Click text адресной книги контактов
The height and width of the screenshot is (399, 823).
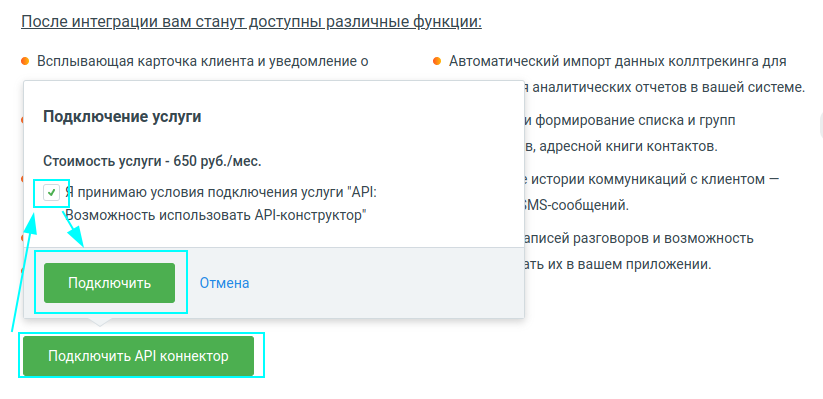click(x=628, y=146)
